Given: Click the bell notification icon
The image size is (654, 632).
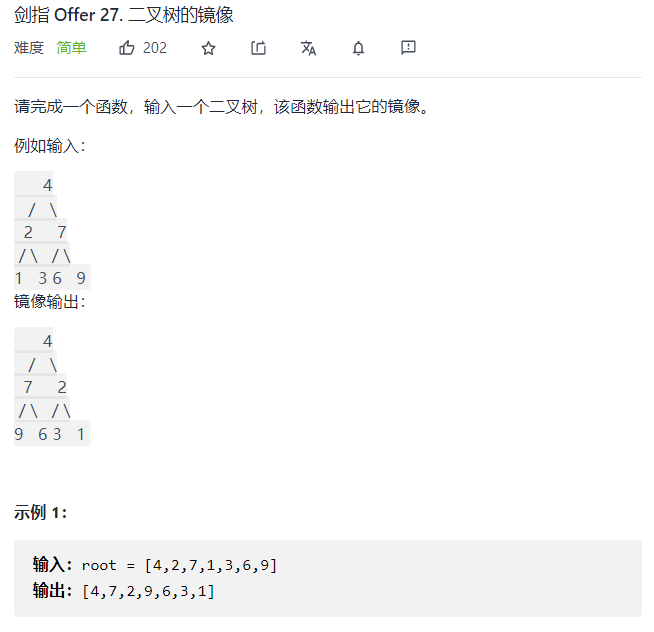Looking at the screenshot, I should coord(358,48).
